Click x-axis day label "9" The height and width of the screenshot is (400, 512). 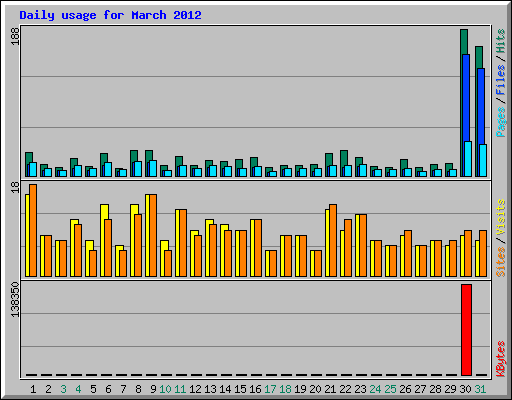[153, 389]
